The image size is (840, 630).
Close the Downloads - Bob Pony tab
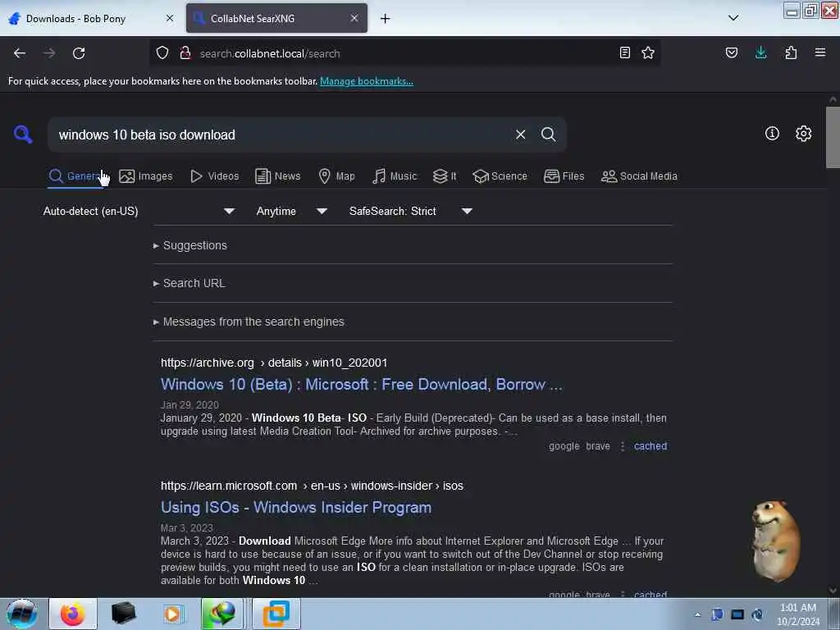[x=170, y=18]
